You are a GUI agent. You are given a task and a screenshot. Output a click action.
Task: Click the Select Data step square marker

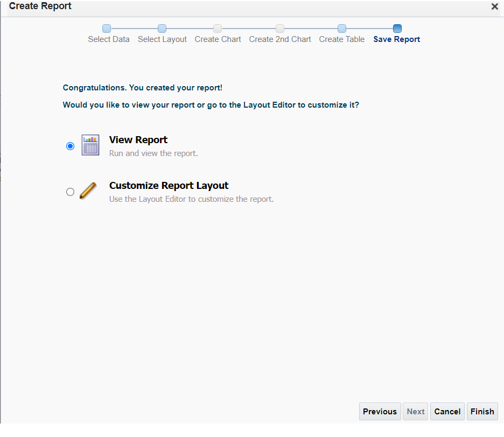pyautogui.click(x=106, y=28)
